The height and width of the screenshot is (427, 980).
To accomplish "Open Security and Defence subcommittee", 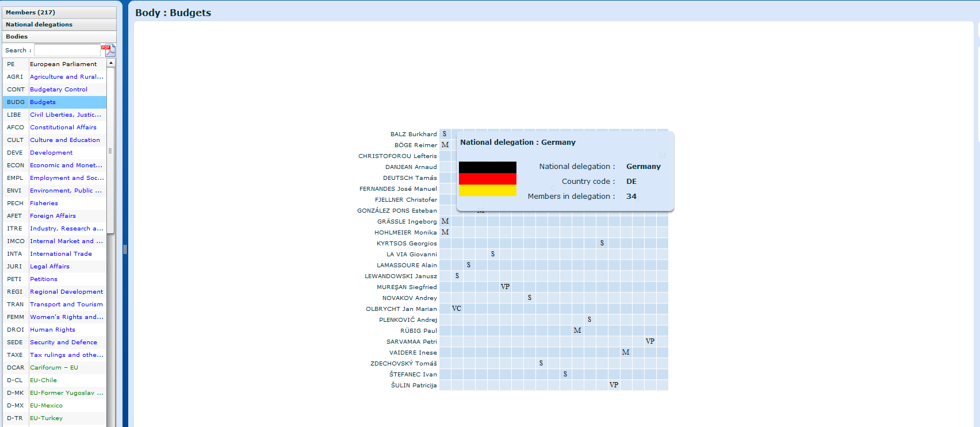I will pos(55,342).
